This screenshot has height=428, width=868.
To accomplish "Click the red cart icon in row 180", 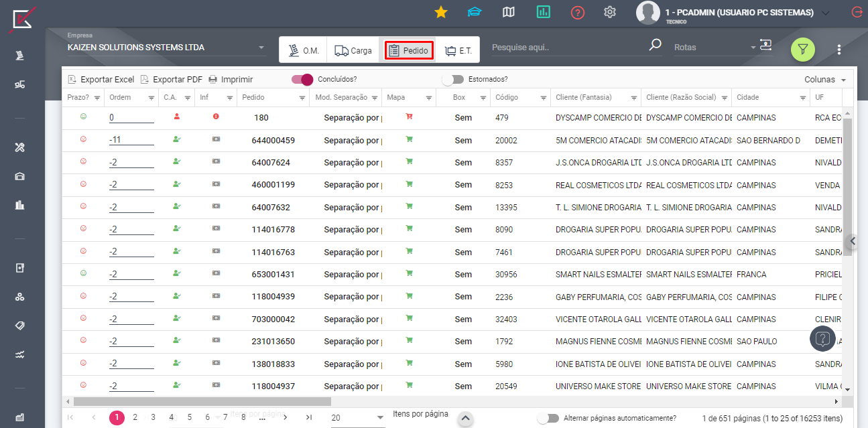I will pyautogui.click(x=409, y=117).
